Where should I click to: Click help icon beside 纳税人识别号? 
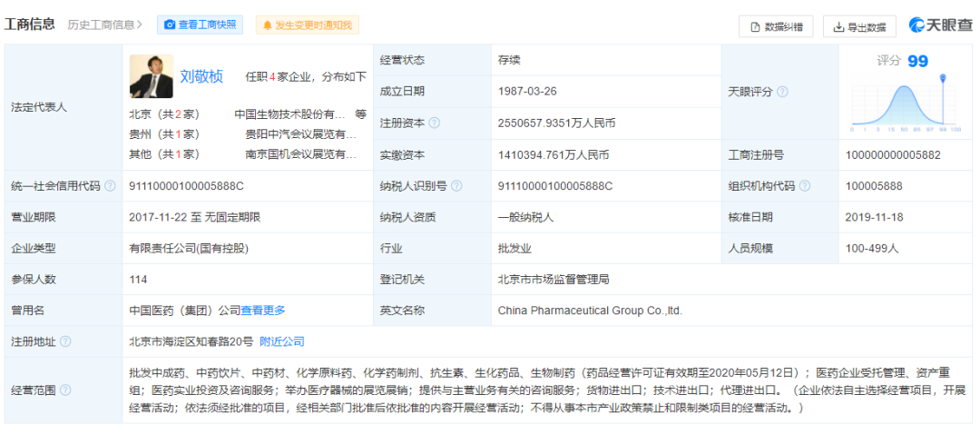tap(456, 186)
